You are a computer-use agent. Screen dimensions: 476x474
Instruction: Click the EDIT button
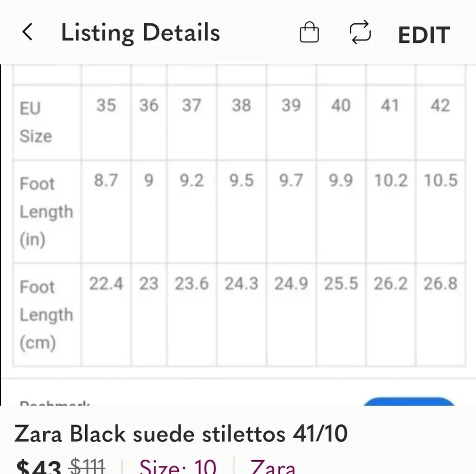[423, 34]
